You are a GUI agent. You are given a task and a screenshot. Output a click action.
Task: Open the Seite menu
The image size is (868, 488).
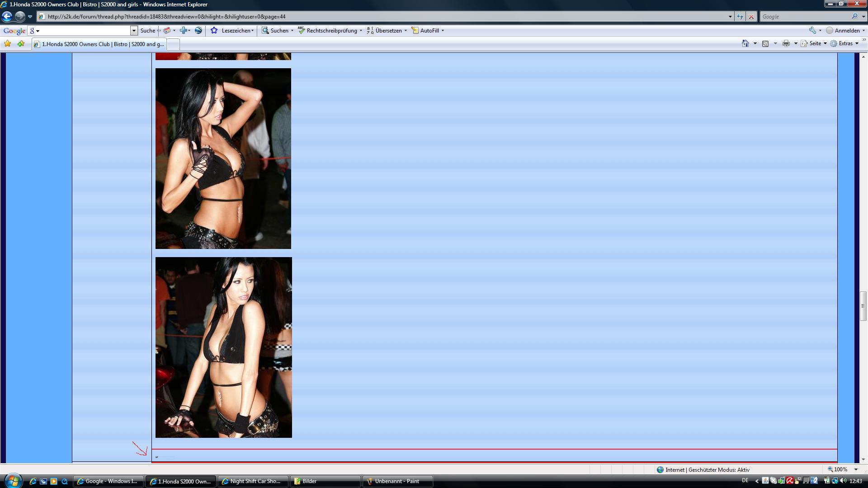tap(815, 43)
